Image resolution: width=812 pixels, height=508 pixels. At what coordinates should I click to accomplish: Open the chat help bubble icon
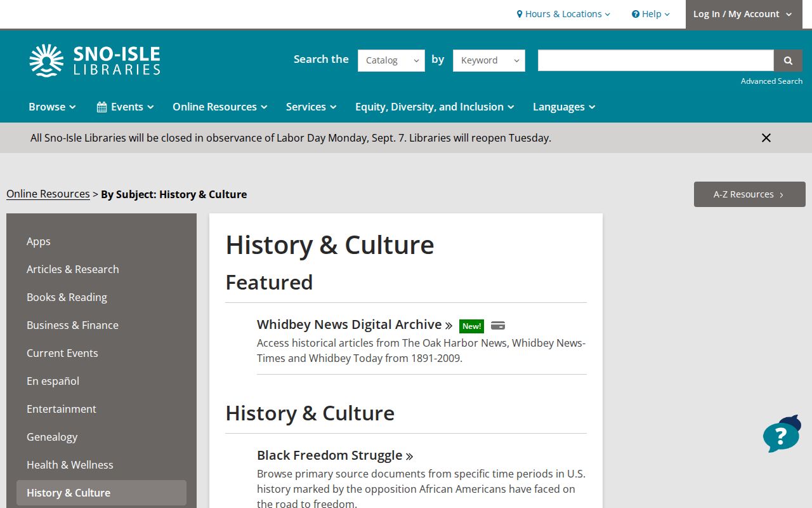[782, 434]
